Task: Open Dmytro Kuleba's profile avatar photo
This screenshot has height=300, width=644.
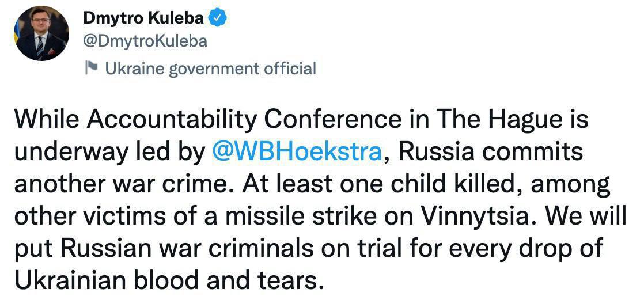Action: click(41, 34)
